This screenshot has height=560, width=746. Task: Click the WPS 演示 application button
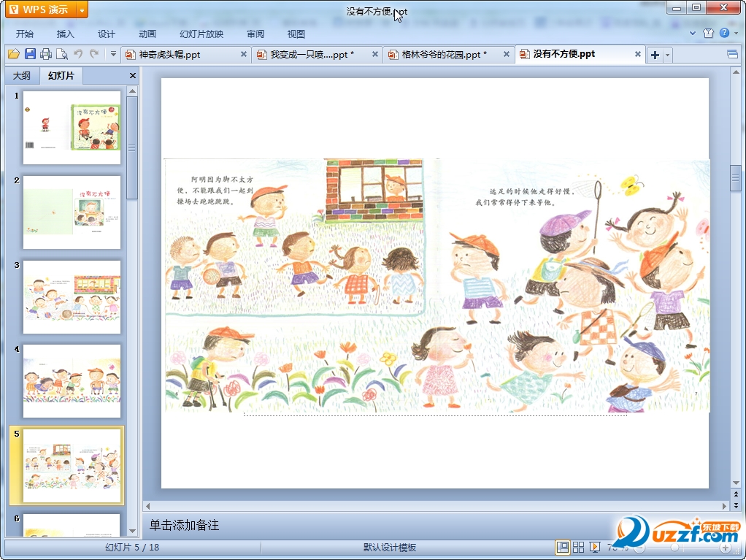41,9
